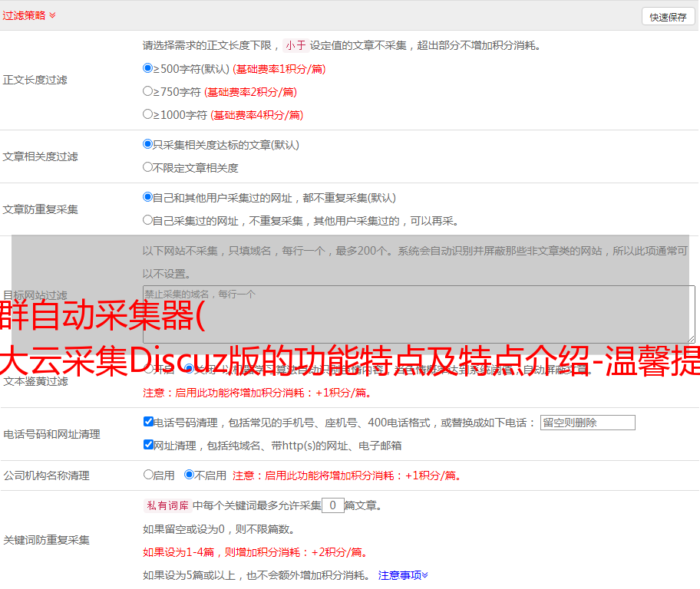Click the article count field showing 0
This screenshot has width=700, height=589.
(x=333, y=505)
